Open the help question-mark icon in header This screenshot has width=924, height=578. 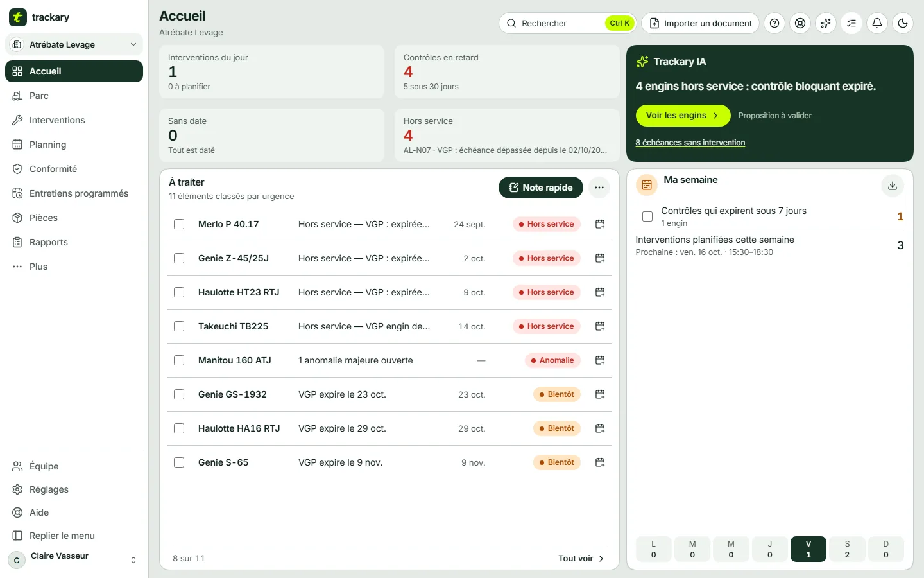(x=774, y=23)
